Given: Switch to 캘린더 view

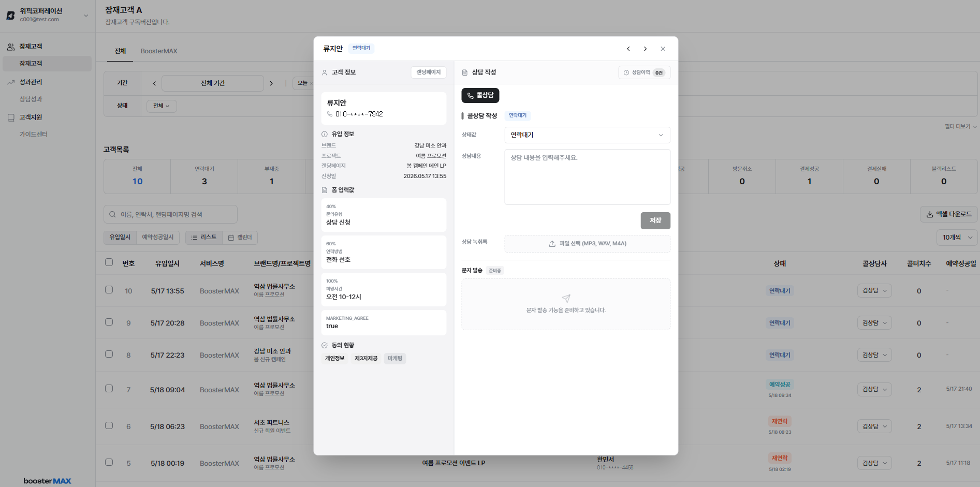Looking at the screenshot, I should pos(240,238).
